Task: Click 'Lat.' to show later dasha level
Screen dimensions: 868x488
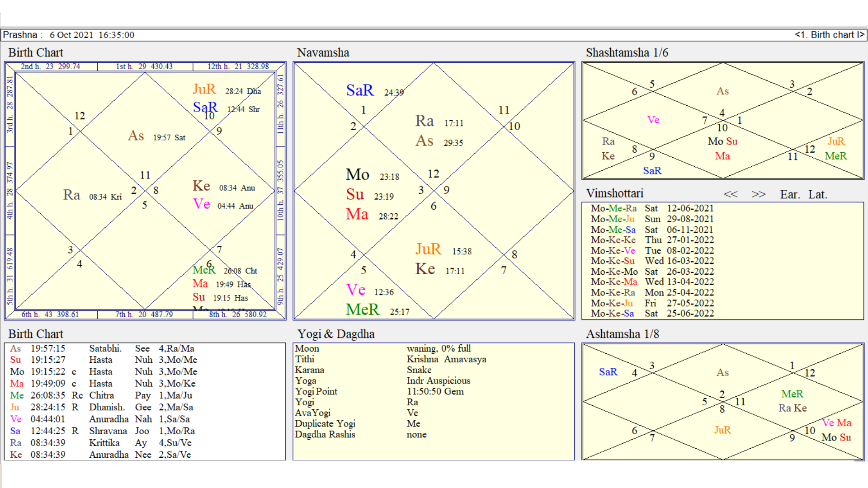Action: coord(817,194)
